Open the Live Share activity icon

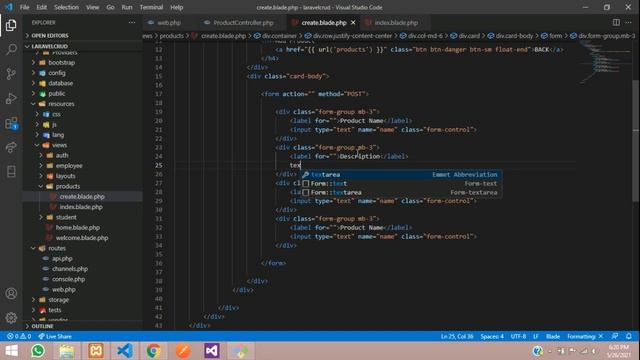(11, 147)
